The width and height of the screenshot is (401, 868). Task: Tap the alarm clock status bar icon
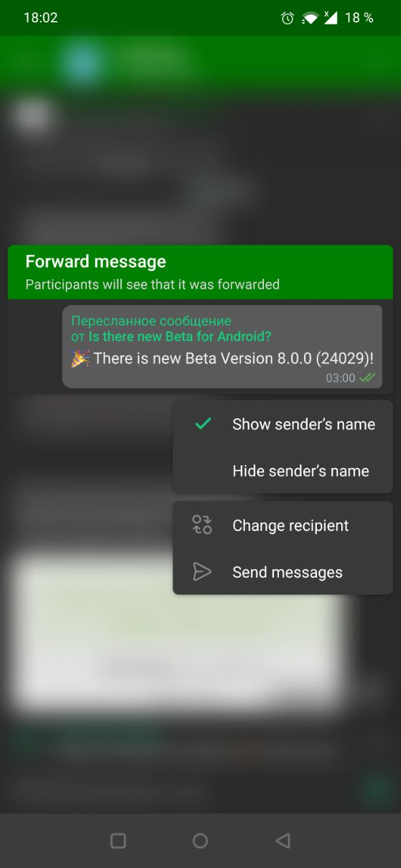288,18
